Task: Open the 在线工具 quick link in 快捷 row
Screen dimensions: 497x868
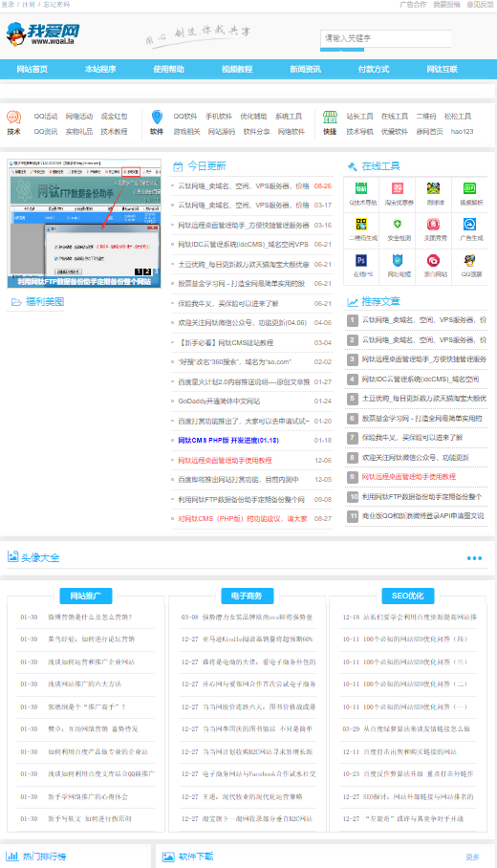Action: [x=395, y=117]
